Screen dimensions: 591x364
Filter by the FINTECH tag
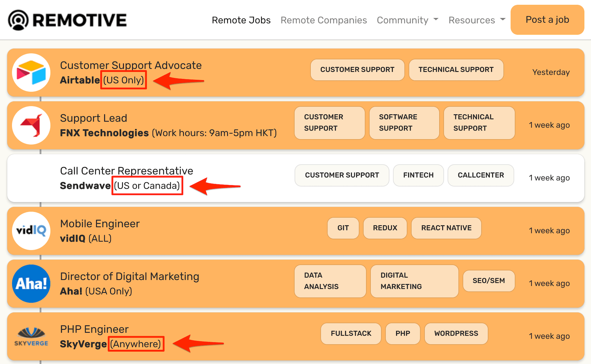[418, 175]
